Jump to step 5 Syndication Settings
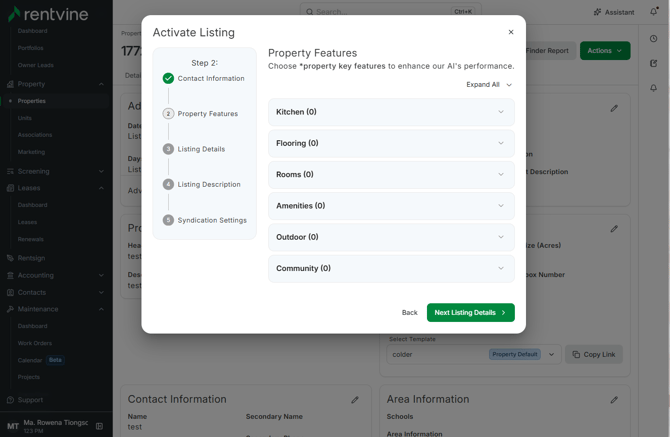670x437 pixels. tap(205, 220)
